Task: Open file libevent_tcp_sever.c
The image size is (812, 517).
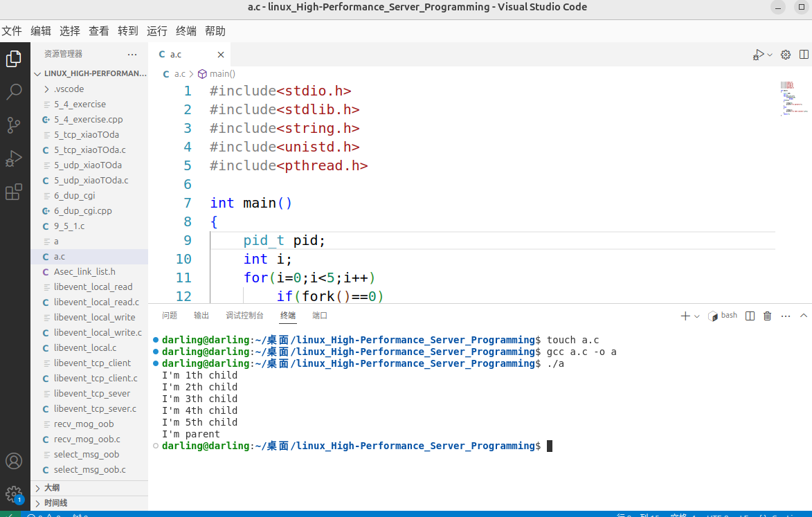Action: (89, 409)
